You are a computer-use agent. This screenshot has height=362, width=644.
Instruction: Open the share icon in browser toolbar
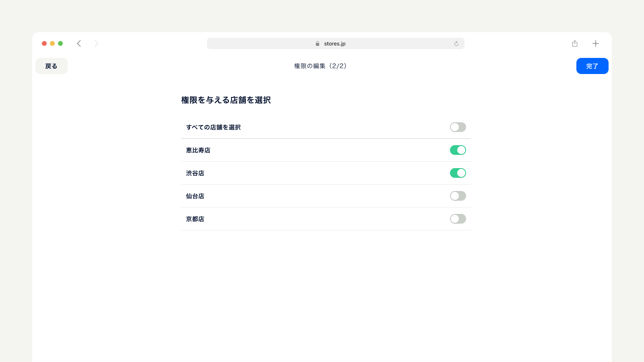[575, 43]
